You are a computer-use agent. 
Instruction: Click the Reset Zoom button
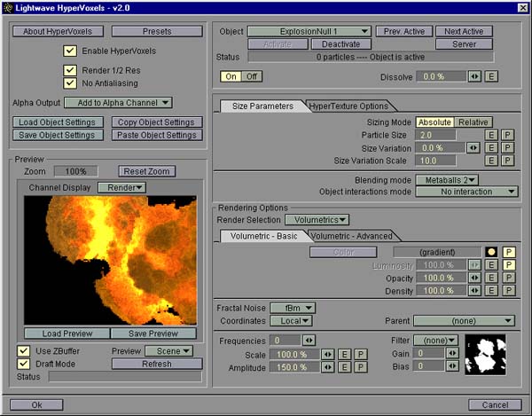(x=147, y=171)
